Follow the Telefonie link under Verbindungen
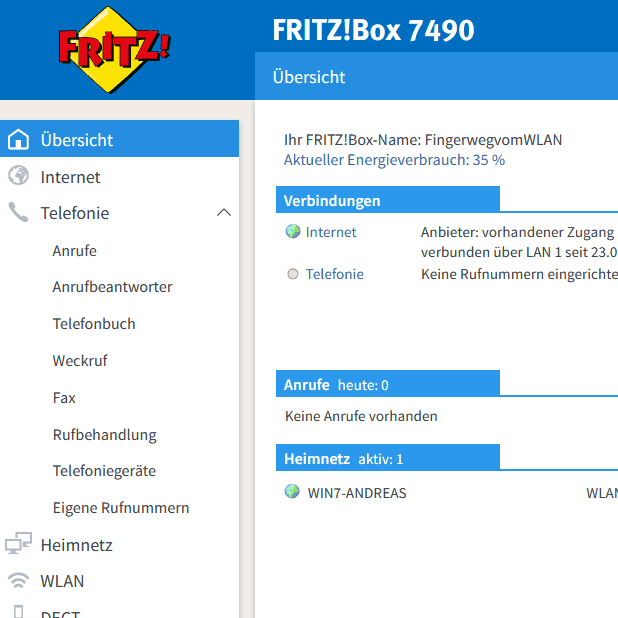618x618 pixels. tap(335, 274)
